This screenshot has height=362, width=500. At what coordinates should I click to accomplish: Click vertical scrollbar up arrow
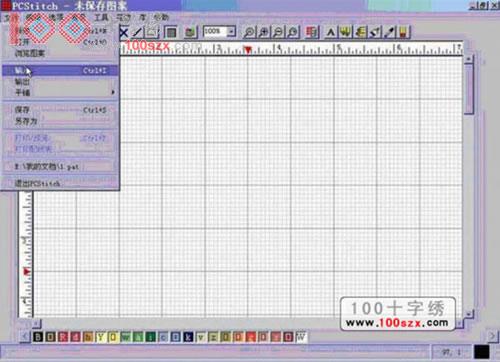(x=469, y=59)
